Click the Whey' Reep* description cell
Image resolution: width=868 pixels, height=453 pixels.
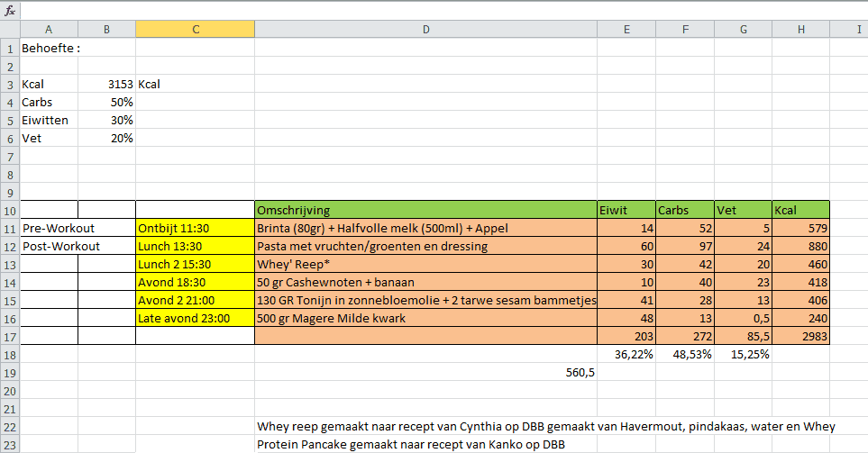pos(425,264)
